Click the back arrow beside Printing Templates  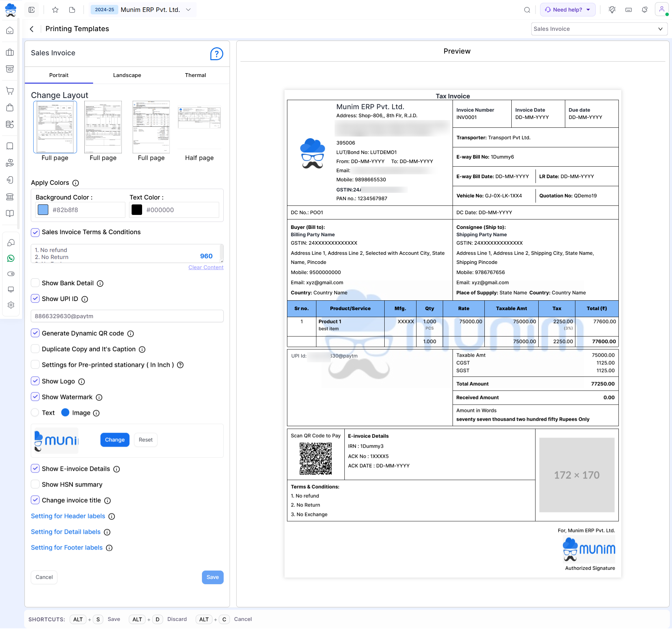(32, 29)
